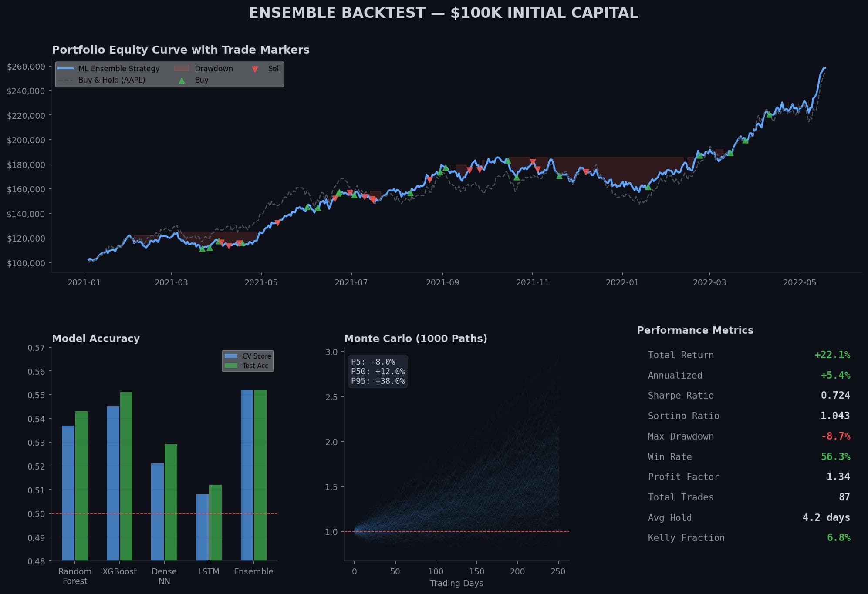Click the red dashed 0.50 baseline slider line
This screenshot has width=868, height=594.
point(165,513)
